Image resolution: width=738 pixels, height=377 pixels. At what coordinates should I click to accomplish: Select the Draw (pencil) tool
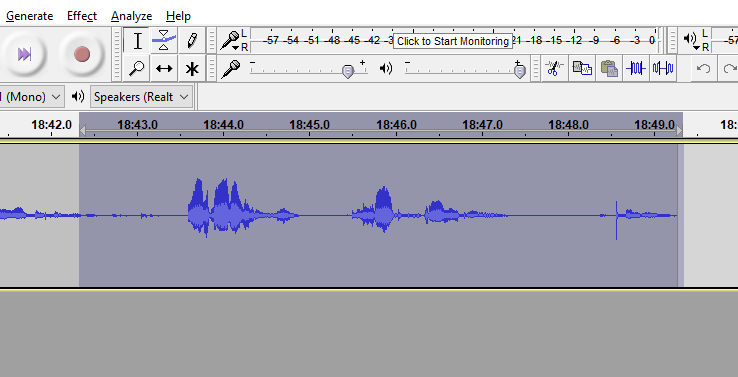[191, 41]
